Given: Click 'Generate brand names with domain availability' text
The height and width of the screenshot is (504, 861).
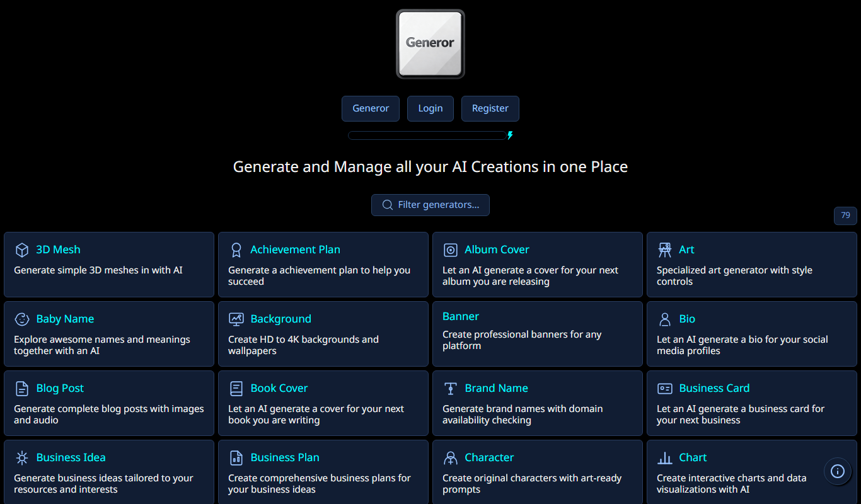Looking at the screenshot, I should (x=523, y=415).
